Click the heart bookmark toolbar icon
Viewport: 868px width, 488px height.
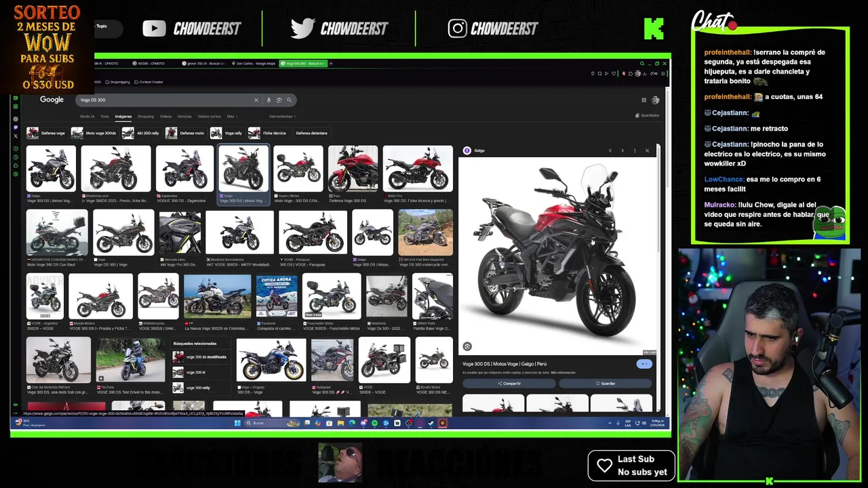click(614, 73)
